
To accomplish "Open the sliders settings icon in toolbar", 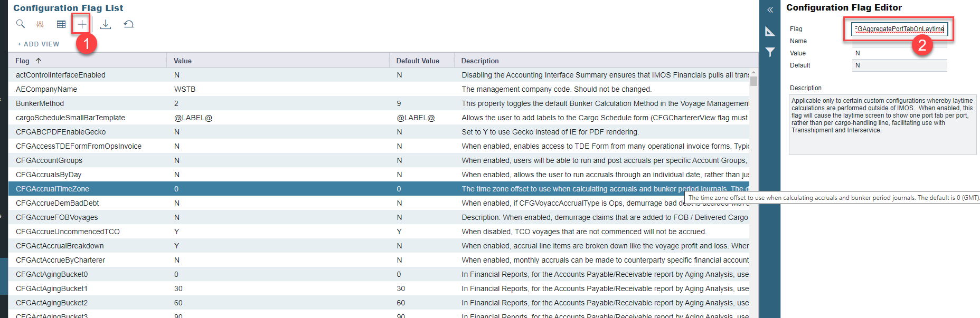I will 40,24.
